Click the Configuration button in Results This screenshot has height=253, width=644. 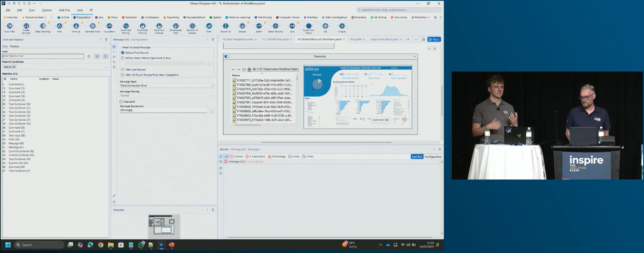coord(433,157)
